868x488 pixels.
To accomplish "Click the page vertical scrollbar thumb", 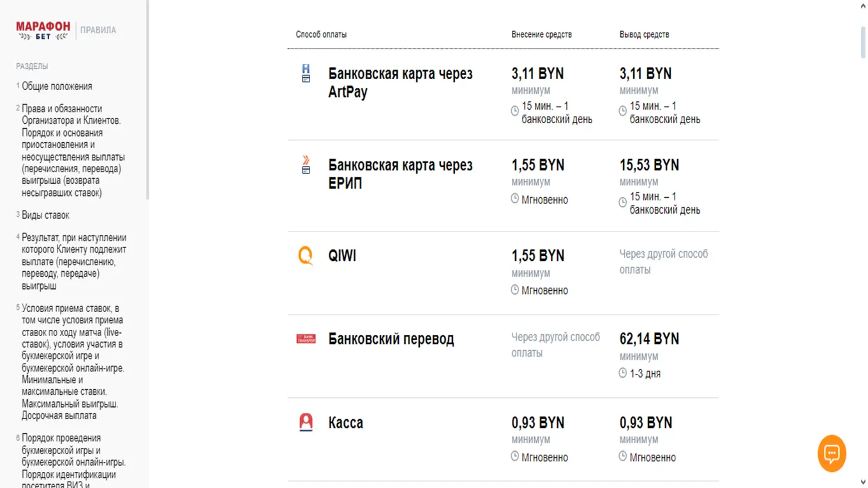I will click(x=863, y=41).
